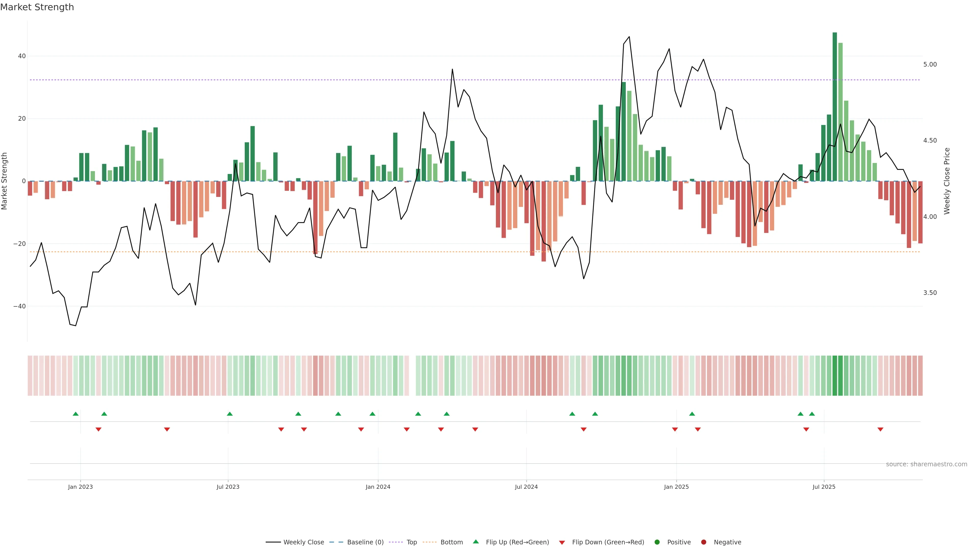Toggle the Top threshold legend label

[412, 542]
